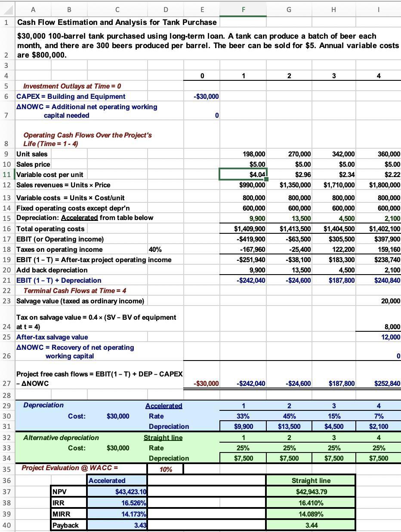The height and width of the screenshot is (532, 401).
Task: Select column I header
Action: click(x=378, y=9)
